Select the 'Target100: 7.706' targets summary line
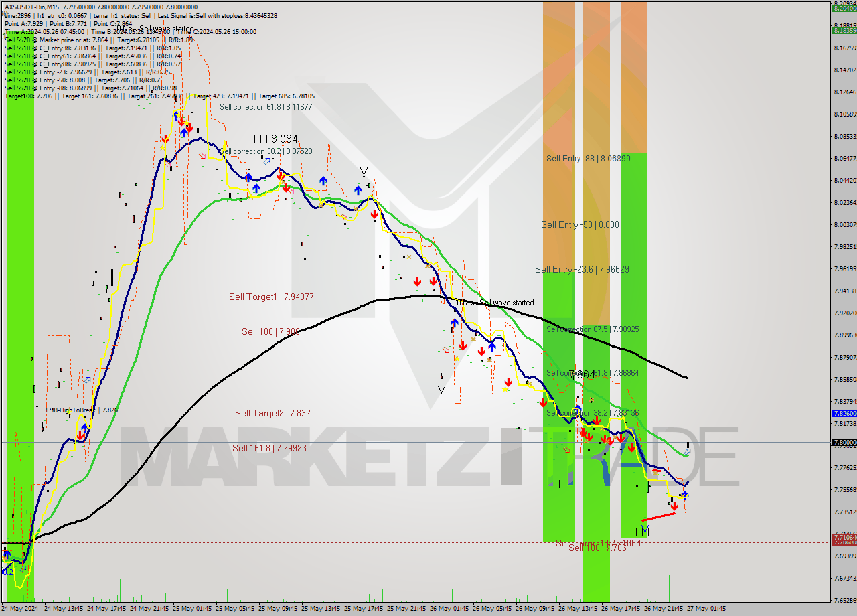The image size is (857, 616). click(x=159, y=96)
